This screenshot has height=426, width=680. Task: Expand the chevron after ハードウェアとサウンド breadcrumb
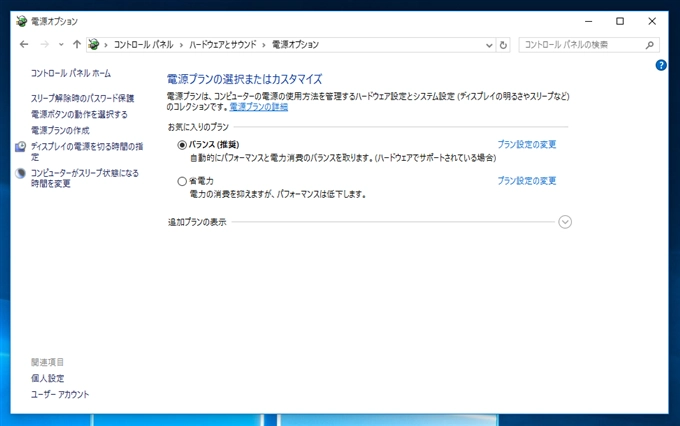(264, 45)
